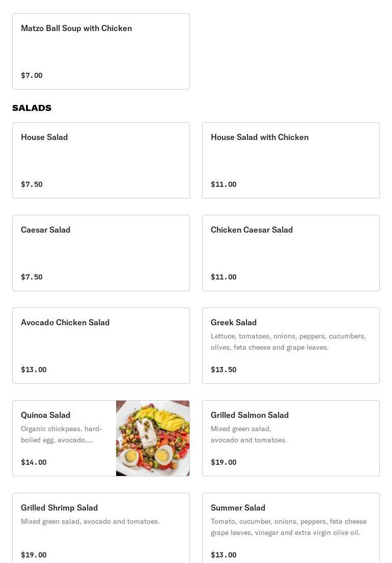Screen dimensions: 392x563
Task: Add House Salad with Chicken item
Action: pos(291,160)
